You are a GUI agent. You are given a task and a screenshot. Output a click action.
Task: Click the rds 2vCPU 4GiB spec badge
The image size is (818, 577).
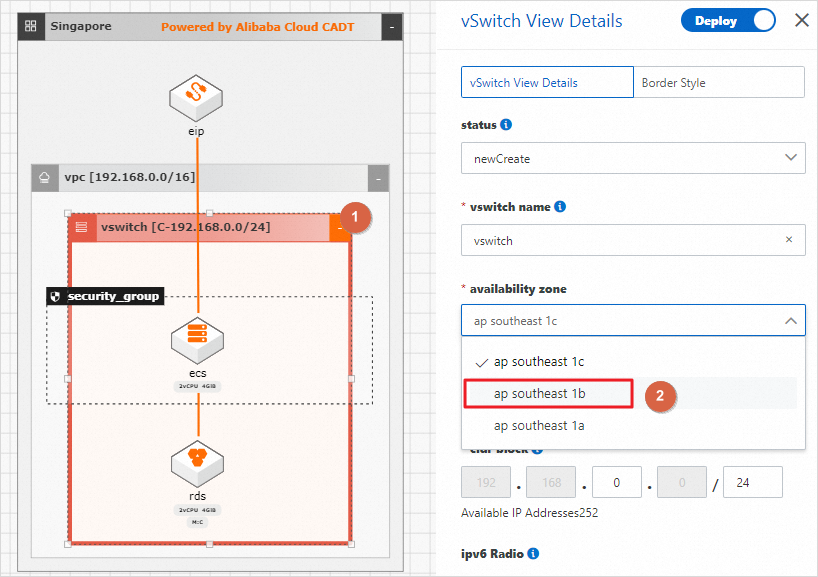197,510
